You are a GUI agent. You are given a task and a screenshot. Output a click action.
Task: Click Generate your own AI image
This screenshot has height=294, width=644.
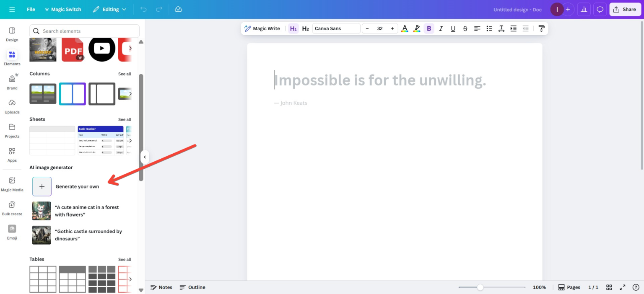tap(65, 186)
